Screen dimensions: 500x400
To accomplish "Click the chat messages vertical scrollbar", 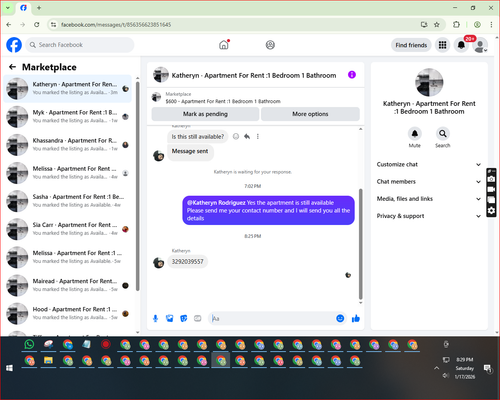I will click(360, 244).
